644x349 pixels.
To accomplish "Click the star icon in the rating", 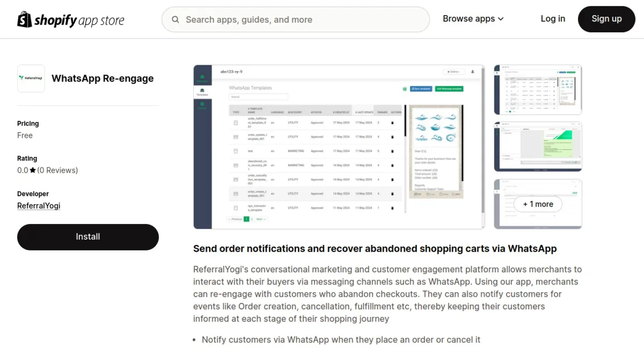I will point(33,170).
